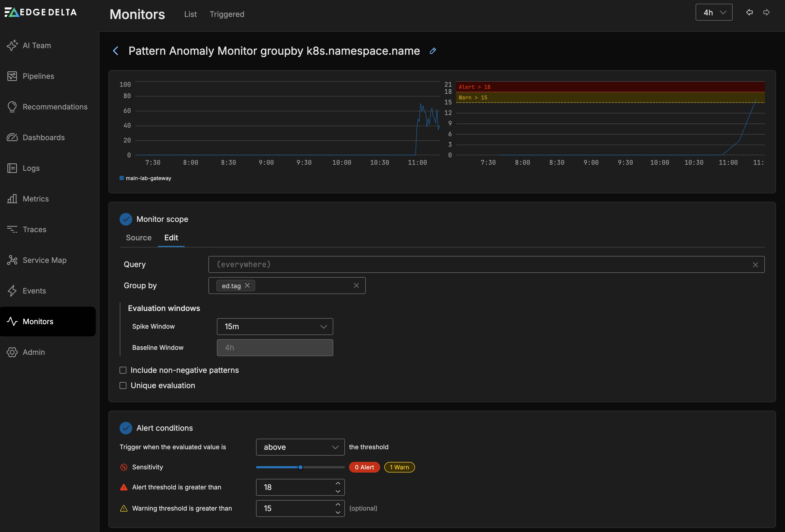Open the Traces page

point(34,229)
